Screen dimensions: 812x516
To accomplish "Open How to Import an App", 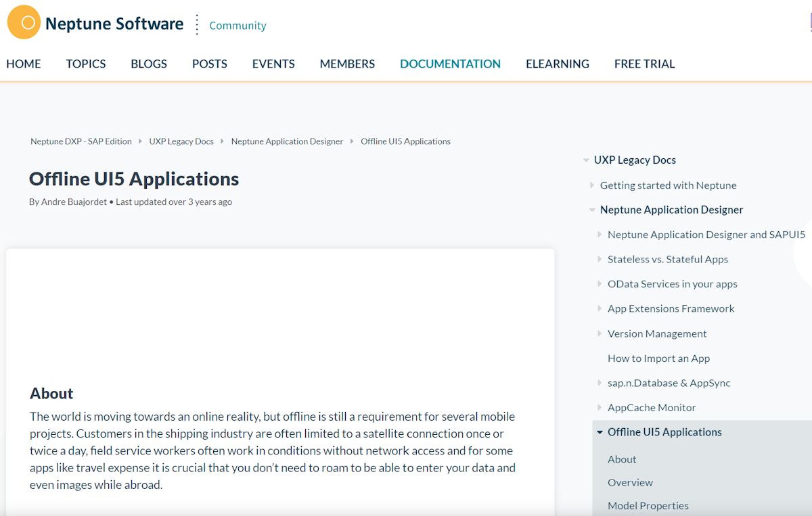I will point(658,358).
